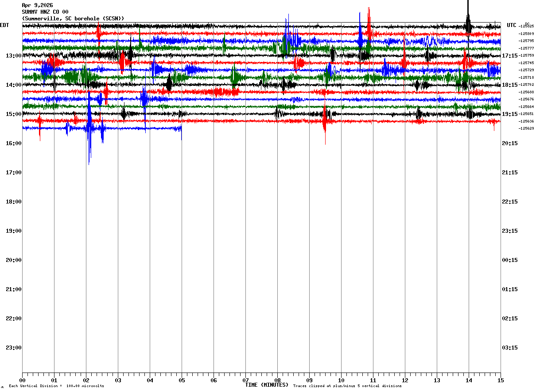Click the 19:15 UTC time label
Viewport: 536px width, 392px height.
pos(510,114)
